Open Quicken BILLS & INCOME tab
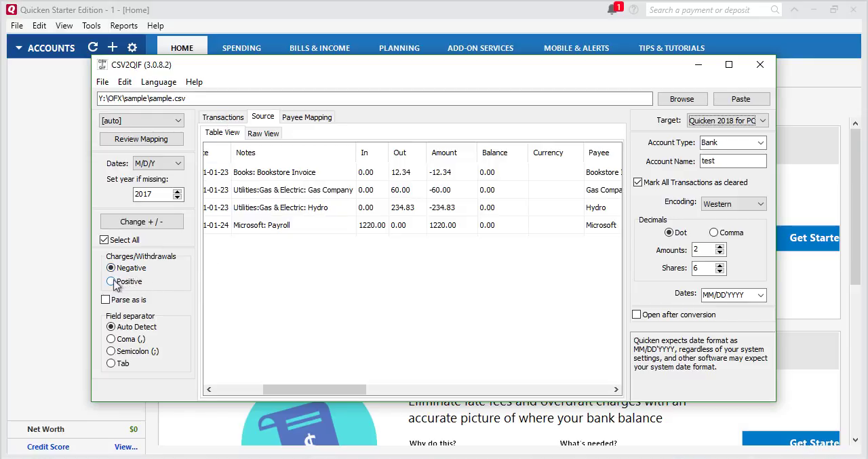 pos(319,48)
